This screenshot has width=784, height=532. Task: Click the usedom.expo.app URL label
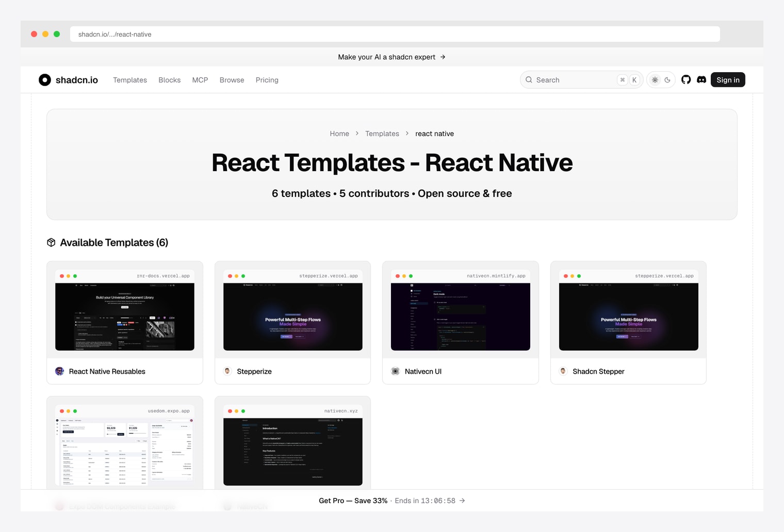pos(169,411)
